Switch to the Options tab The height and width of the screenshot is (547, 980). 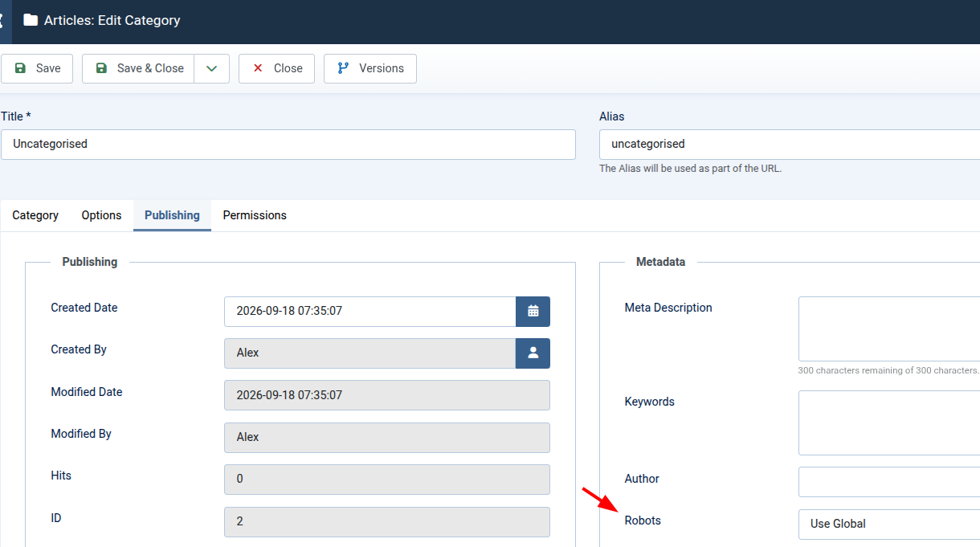click(101, 215)
